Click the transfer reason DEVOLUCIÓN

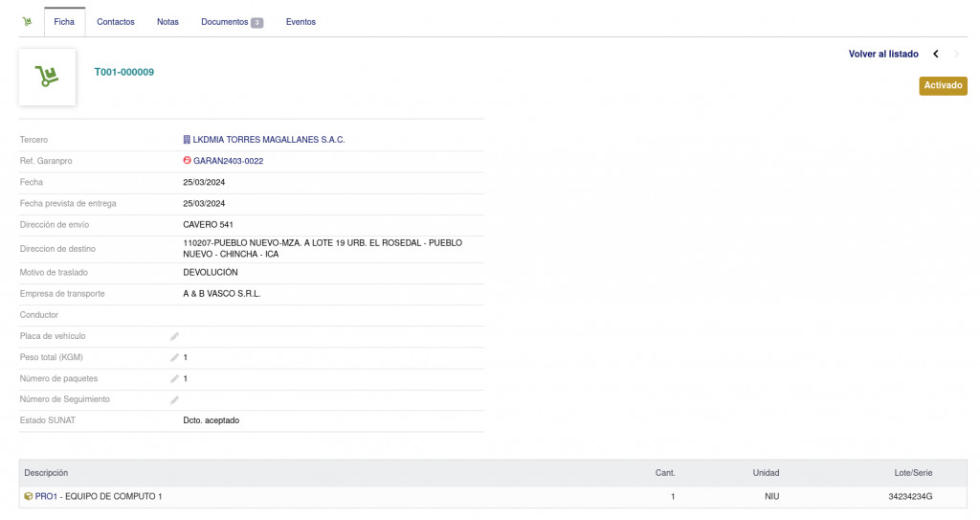[x=211, y=272]
